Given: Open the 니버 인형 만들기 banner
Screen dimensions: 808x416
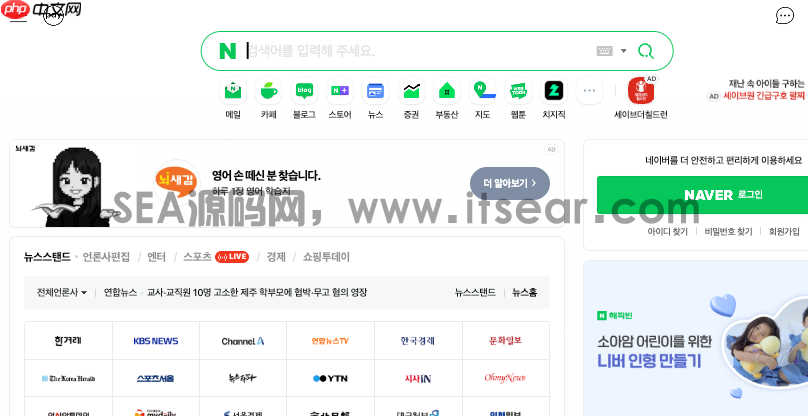Looking at the screenshot, I should tap(649, 360).
